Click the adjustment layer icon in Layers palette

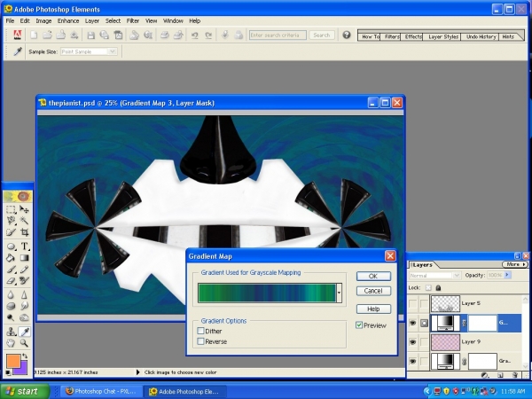point(485,375)
